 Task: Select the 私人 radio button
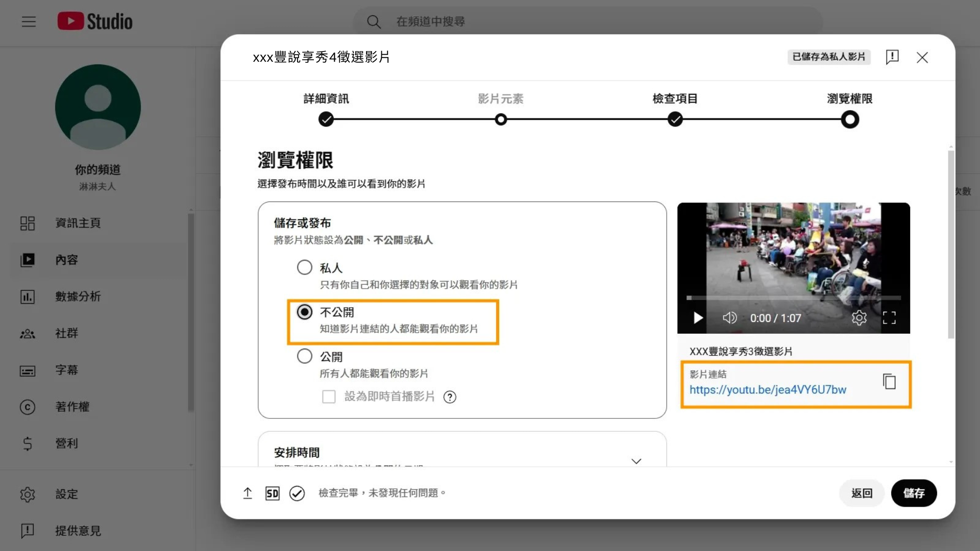(x=305, y=267)
